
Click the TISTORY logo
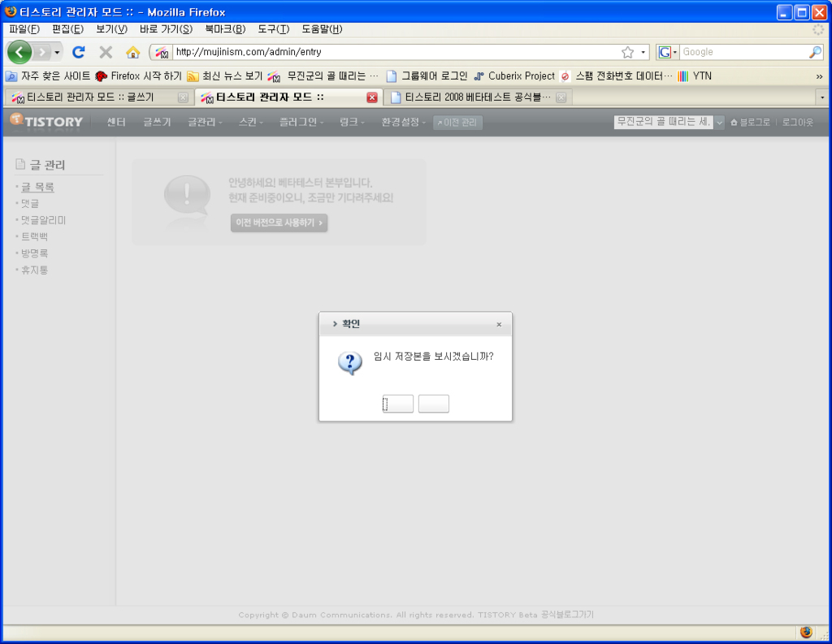click(x=46, y=122)
